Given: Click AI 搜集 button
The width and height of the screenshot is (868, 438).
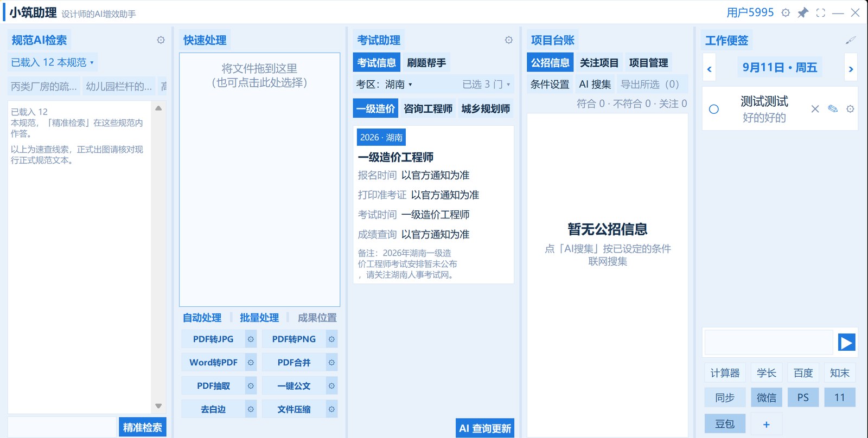Looking at the screenshot, I should pyautogui.click(x=595, y=85).
